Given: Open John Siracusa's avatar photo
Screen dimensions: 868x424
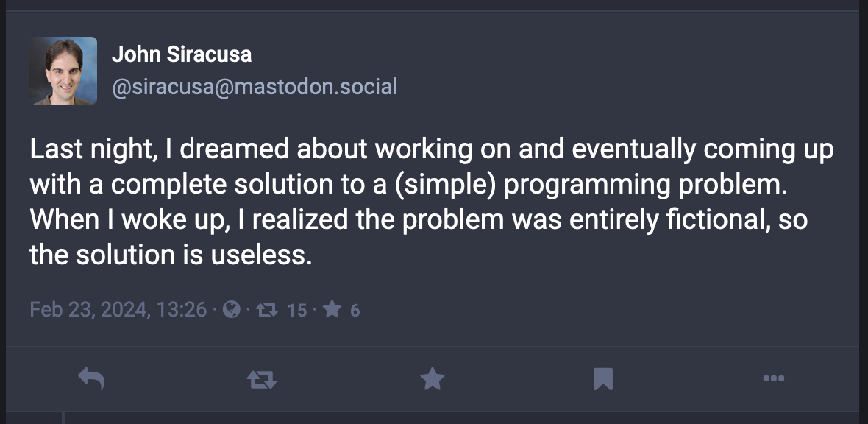Looking at the screenshot, I should click(63, 71).
